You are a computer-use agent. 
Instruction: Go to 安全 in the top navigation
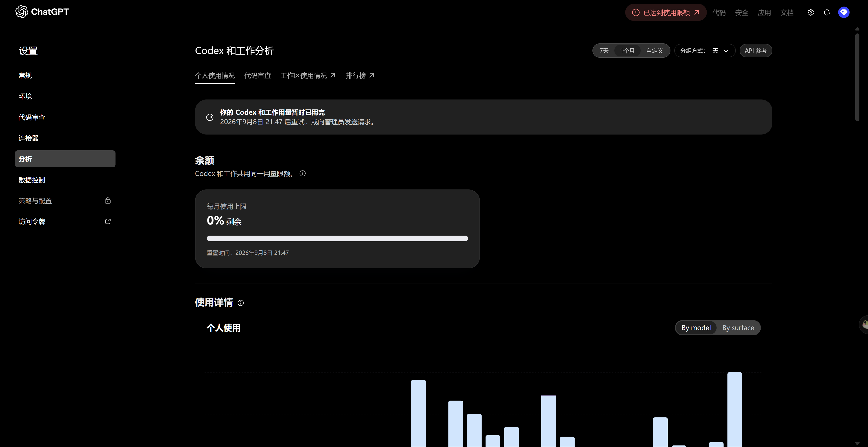point(742,12)
